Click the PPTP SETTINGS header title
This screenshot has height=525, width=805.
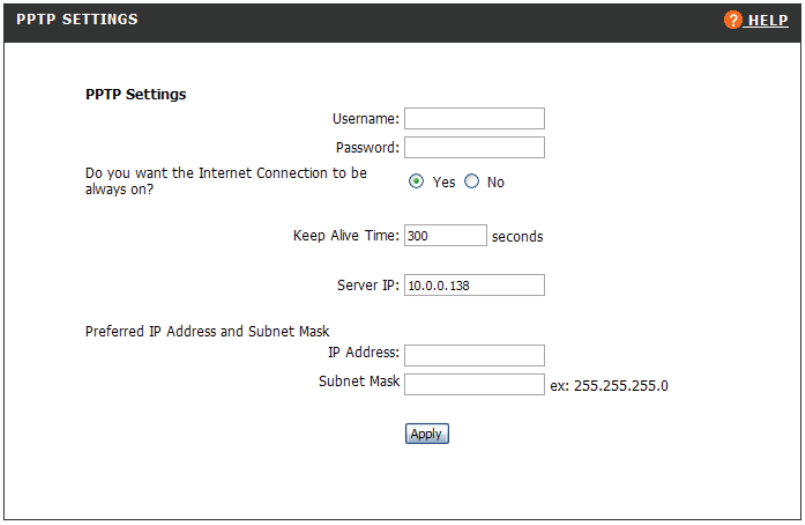pos(77,20)
